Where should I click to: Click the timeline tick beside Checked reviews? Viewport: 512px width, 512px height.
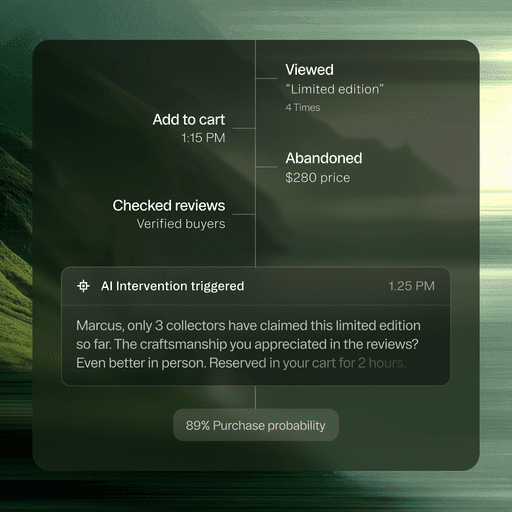point(244,214)
